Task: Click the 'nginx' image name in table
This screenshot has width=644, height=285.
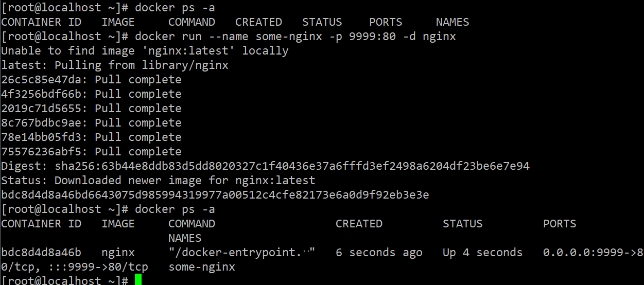Action: [118, 253]
